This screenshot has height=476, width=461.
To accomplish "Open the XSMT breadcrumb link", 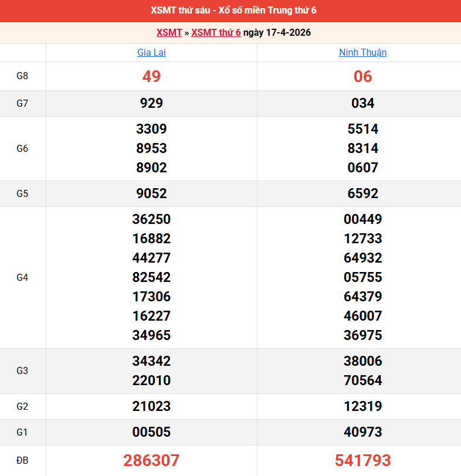I will pos(169,33).
